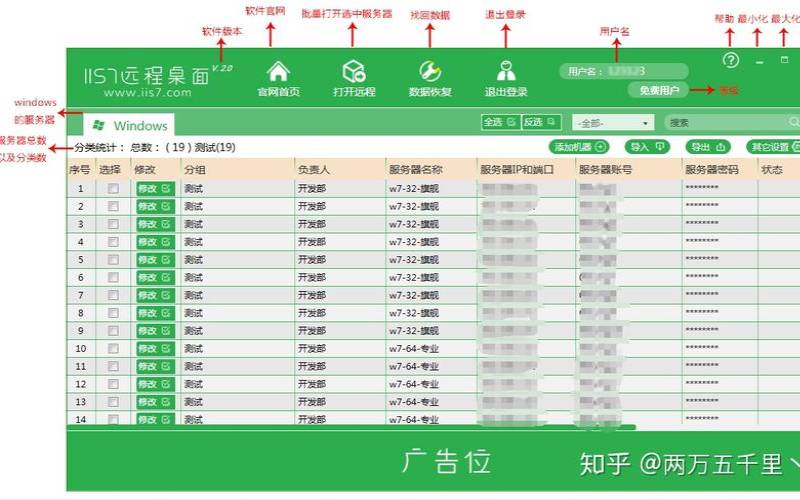
Task: Click 修改 edit button in row 10
Action: (x=155, y=348)
